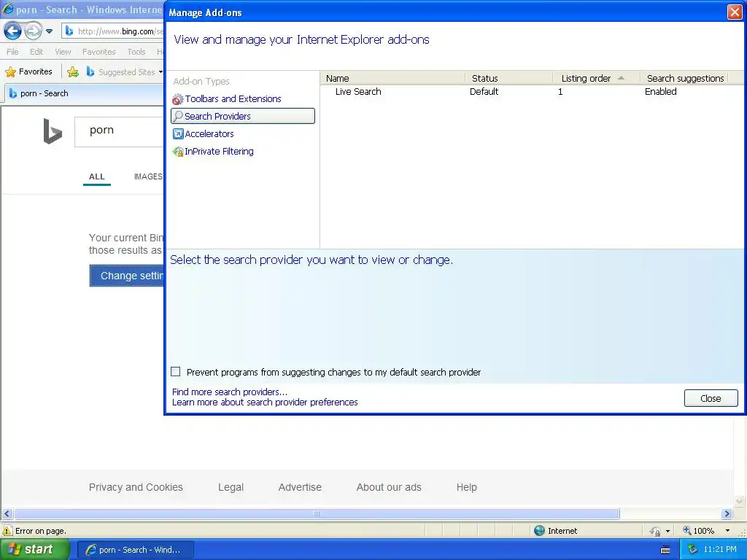Click the 11:21 PM taskbar clock
The height and width of the screenshot is (560, 747).
(x=720, y=550)
